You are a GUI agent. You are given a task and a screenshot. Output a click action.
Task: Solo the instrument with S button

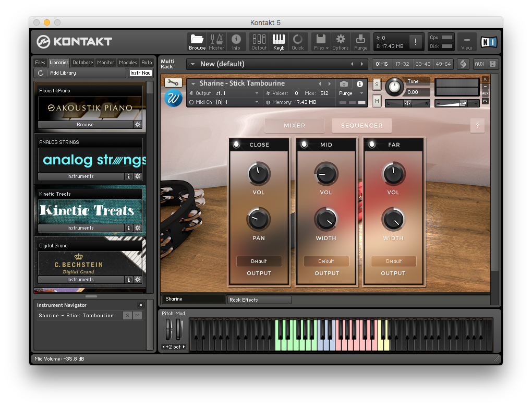(377, 84)
